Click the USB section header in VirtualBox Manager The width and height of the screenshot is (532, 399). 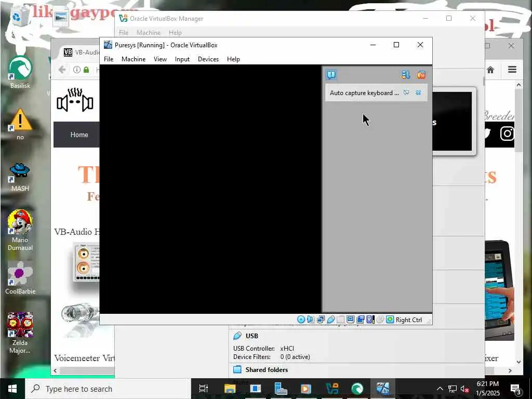(x=251, y=336)
